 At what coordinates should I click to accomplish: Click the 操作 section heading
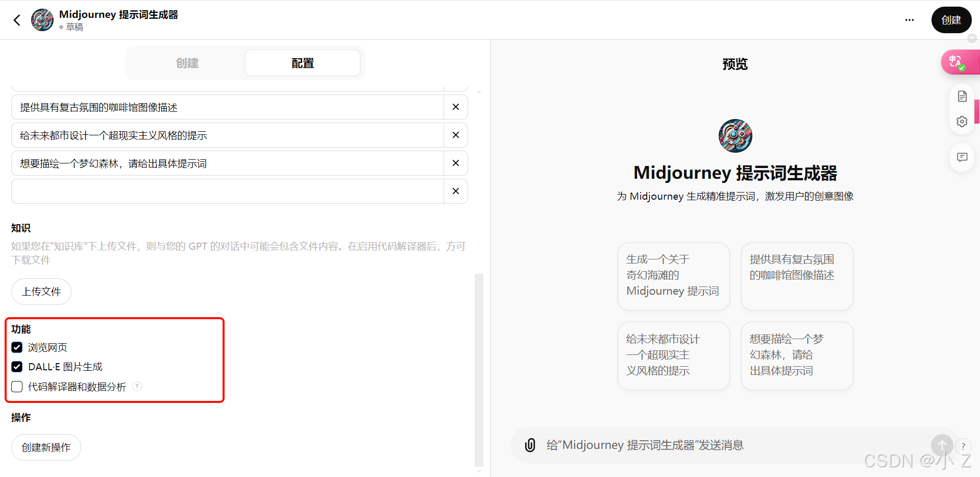point(21,417)
